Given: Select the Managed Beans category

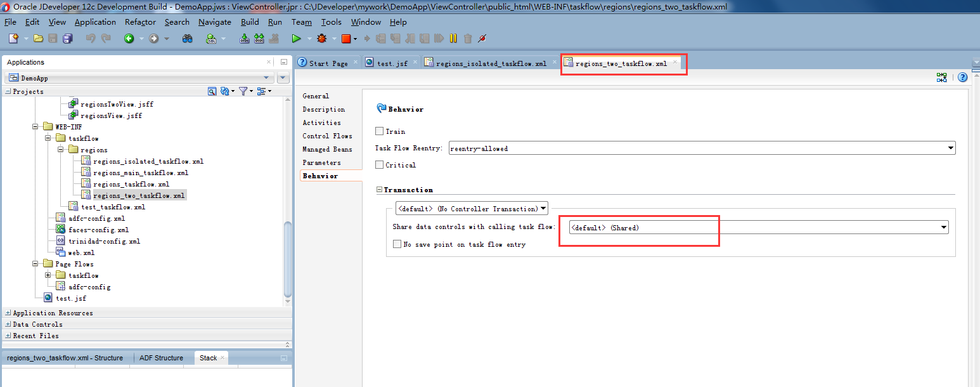Looking at the screenshot, I should 327,149.
